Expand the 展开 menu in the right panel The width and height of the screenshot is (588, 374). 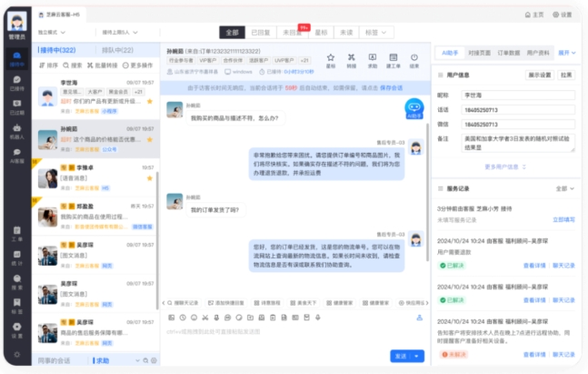pyautogui.click(x=566, y=53)
